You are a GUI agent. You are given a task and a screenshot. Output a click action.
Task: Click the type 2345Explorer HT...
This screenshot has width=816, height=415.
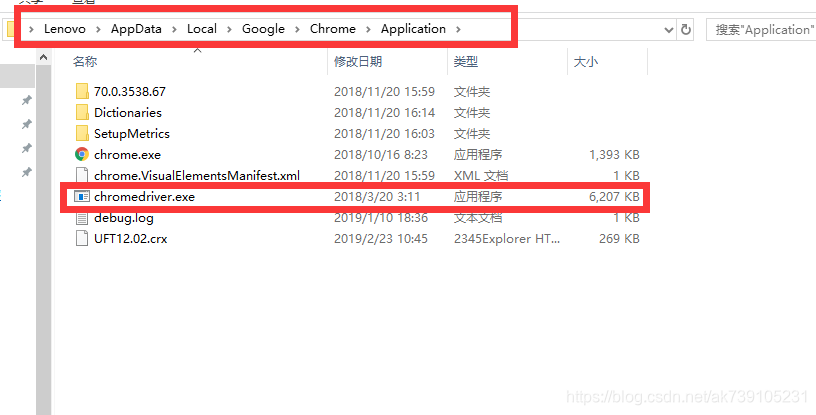507,238
